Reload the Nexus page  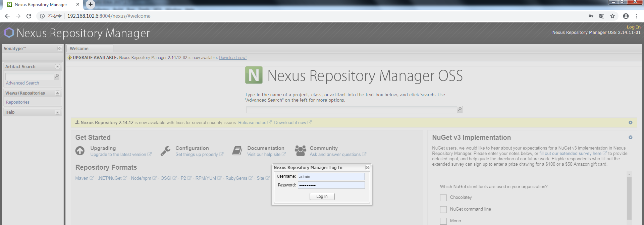pyautogui.click(x=29, y=16)
